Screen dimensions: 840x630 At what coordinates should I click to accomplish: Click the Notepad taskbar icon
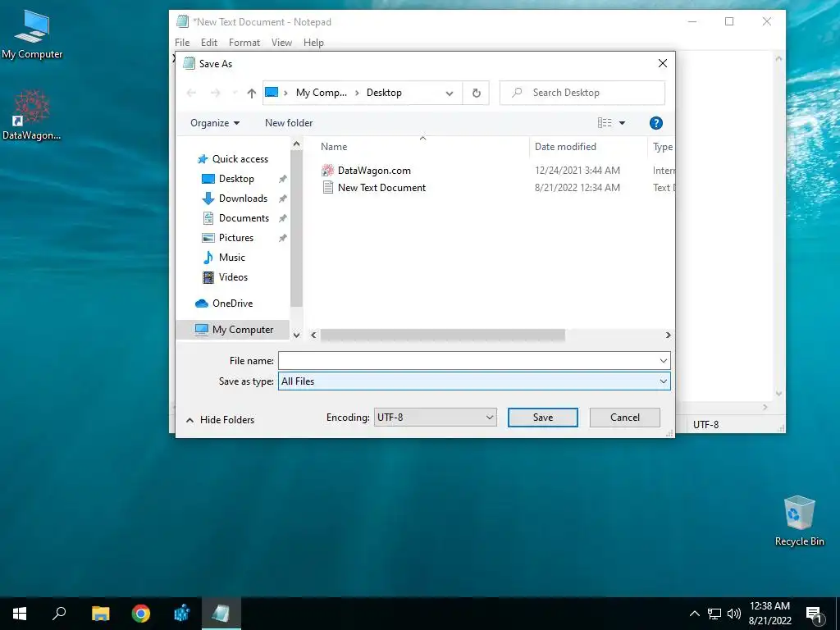pyautogui.click(x=221, y=614)
